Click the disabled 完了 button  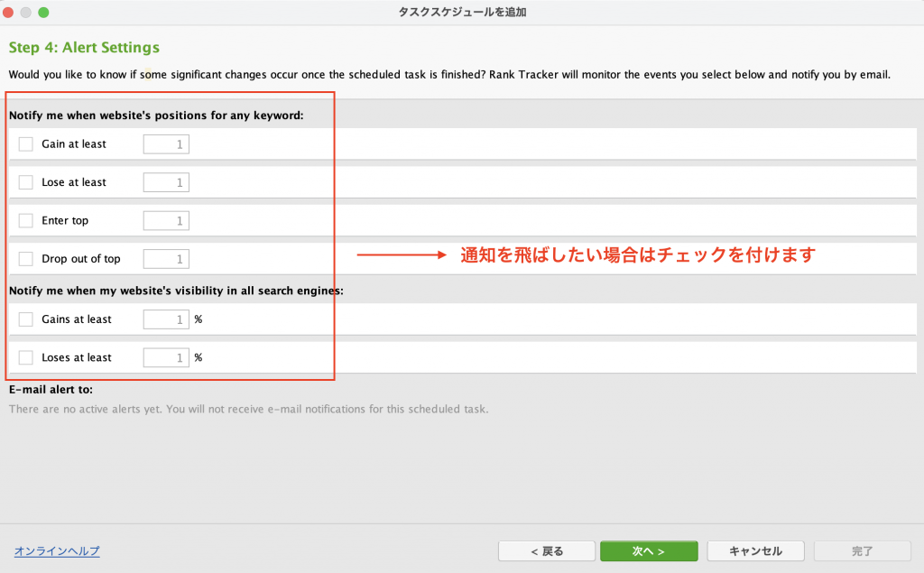pyautogui.click(x=862, y=551)
